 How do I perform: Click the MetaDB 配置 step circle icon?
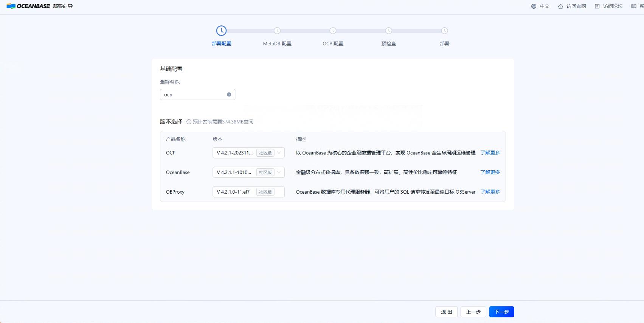pos(277,31)
